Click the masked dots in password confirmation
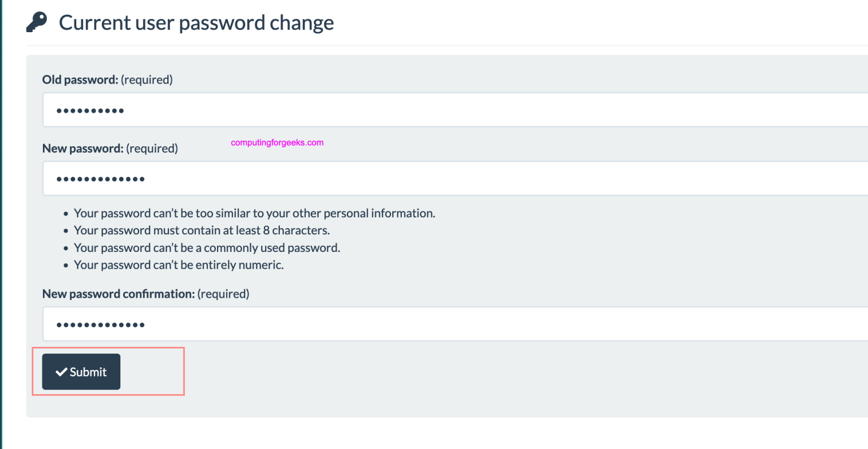The image size is (868, 449). pyautogui.click(x=101, y=325)
